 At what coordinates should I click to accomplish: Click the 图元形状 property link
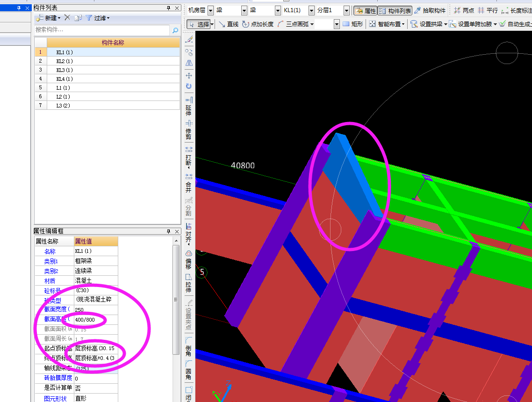[55, 399]
